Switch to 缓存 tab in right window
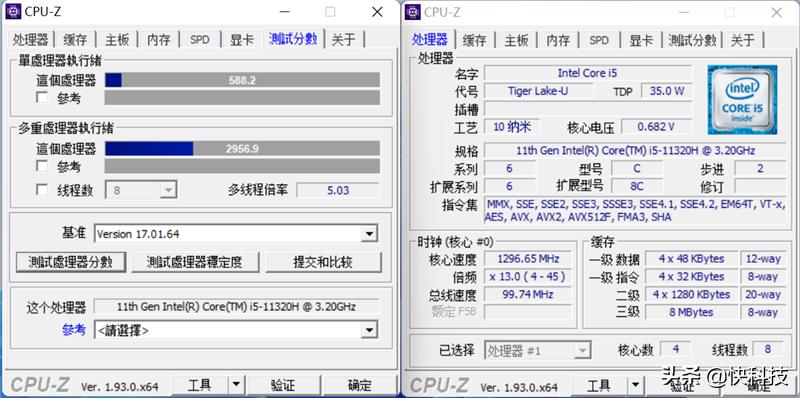The height and width of the screenshot is (398, 800). click(474, 40)
